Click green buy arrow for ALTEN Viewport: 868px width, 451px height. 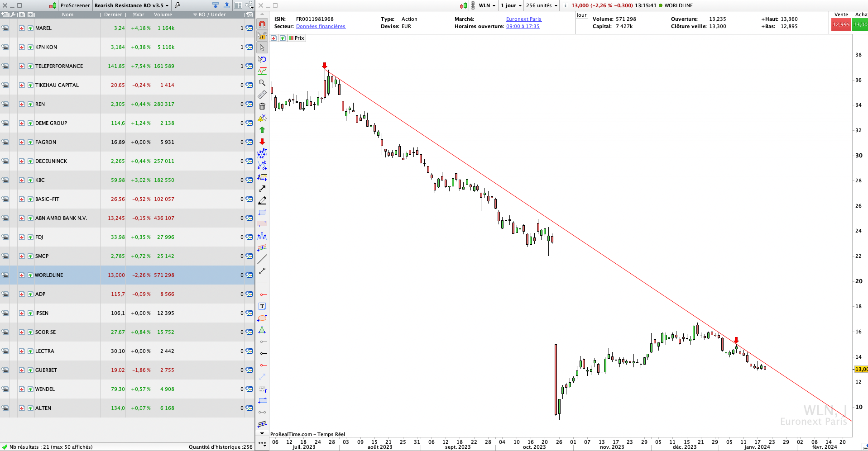point(30,408)
